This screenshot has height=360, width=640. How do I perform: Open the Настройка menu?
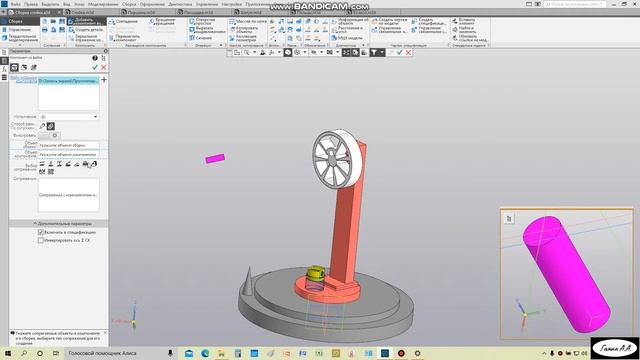[232, 4]
